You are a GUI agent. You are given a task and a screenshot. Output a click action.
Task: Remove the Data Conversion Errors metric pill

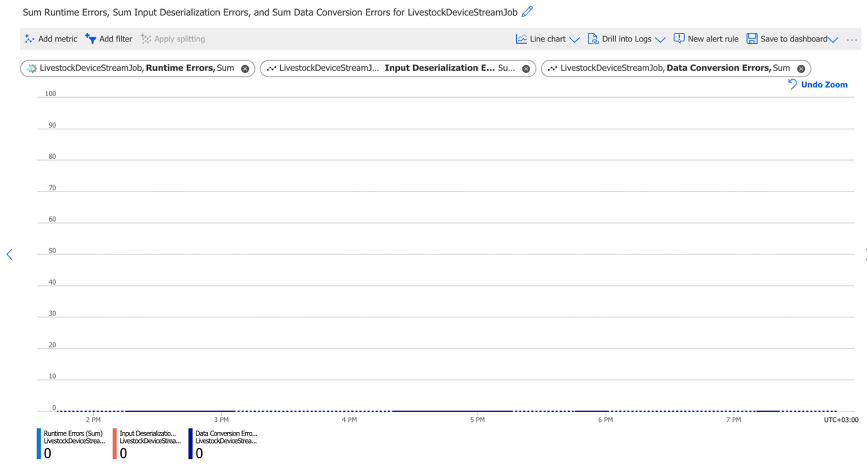point(801,69)
